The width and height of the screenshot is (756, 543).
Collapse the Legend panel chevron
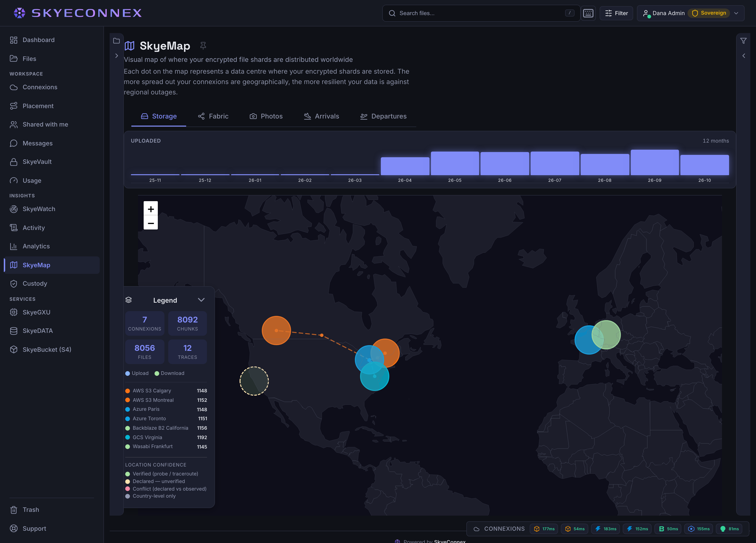tap(201, 300)
